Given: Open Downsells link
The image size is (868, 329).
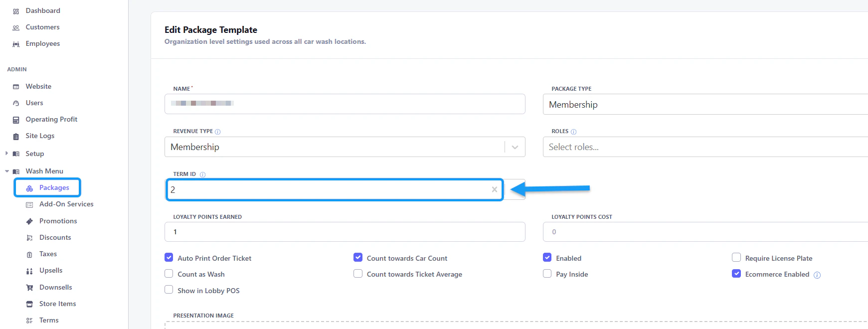Looking at the screenshot, I should (56, 288).
